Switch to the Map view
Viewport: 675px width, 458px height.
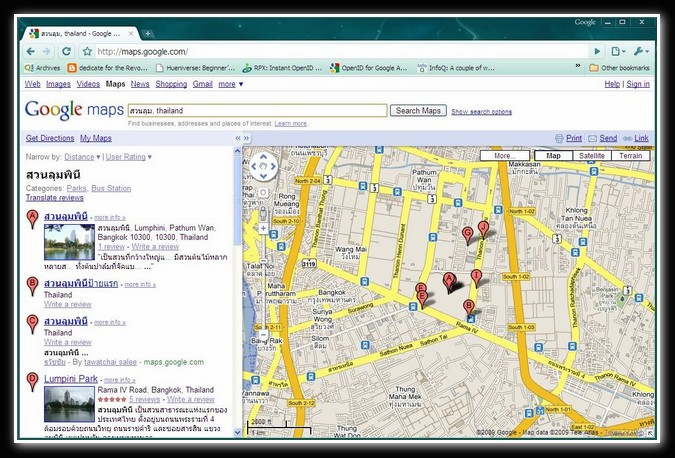tap(553, 156)
